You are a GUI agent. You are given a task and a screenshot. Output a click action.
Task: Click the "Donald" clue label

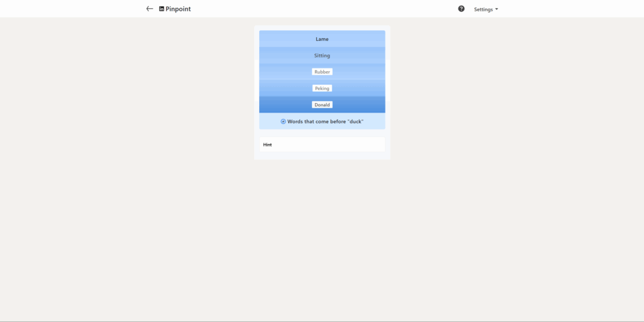pos(322,104)
